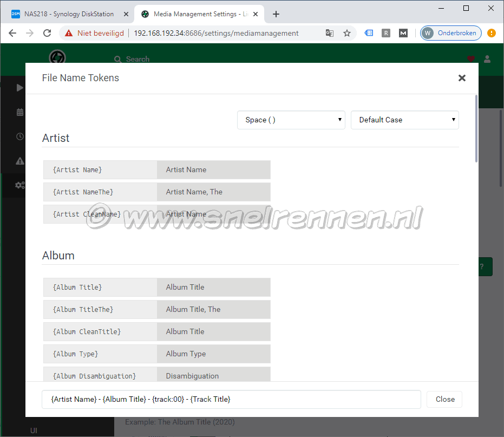Screen dimensions: 504x437
Task: Click the Niet beveiligd security warning
Action: click(94, 33)
